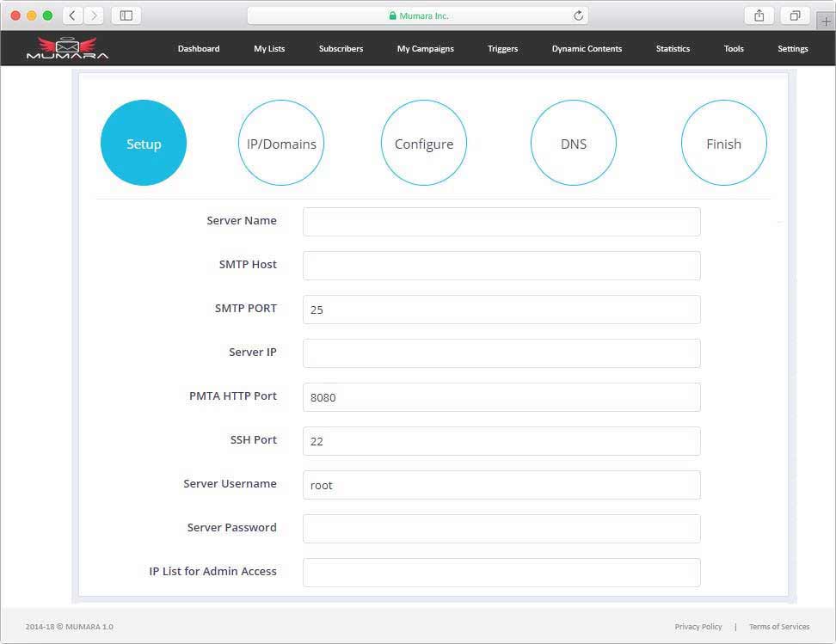
Task: Click the padlock icon beside Mumara Inc.
Action: pos(392,15)
